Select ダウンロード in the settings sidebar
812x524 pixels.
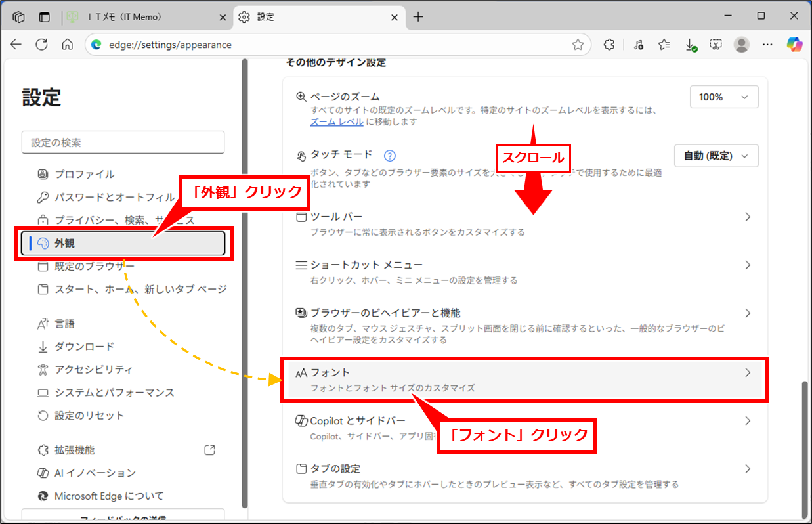pos(84,347)
